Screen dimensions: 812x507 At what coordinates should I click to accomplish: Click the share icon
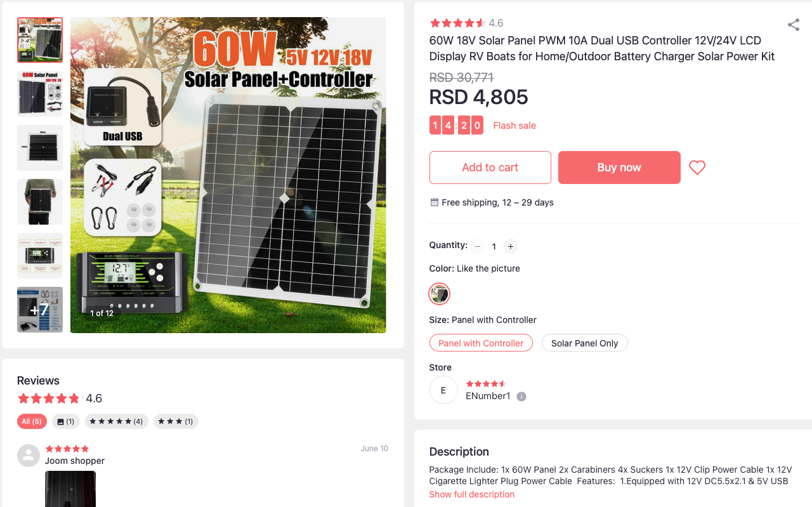(794, 25)
